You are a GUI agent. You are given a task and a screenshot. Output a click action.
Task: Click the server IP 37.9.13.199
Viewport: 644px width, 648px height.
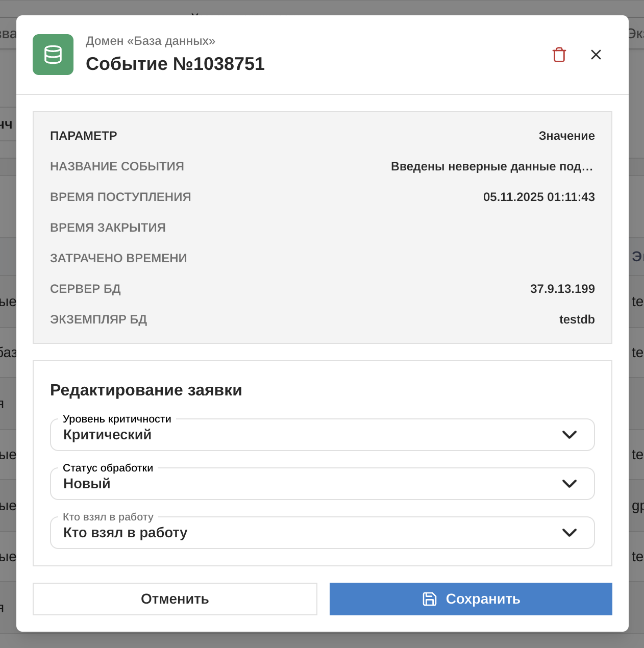563,288
